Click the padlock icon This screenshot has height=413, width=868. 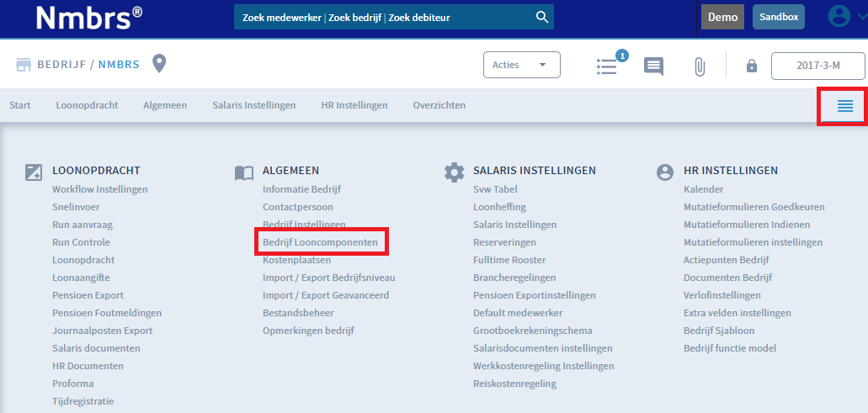point(752,66)
